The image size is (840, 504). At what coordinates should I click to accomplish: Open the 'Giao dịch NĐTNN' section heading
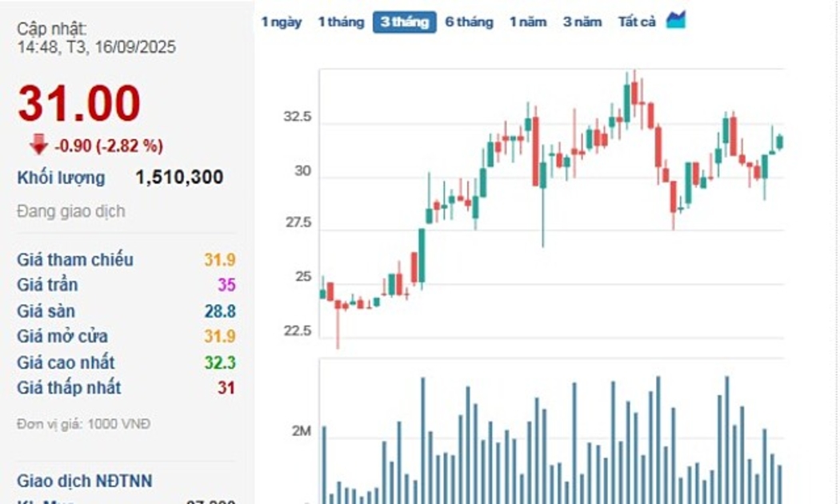[x=84, y=482]
